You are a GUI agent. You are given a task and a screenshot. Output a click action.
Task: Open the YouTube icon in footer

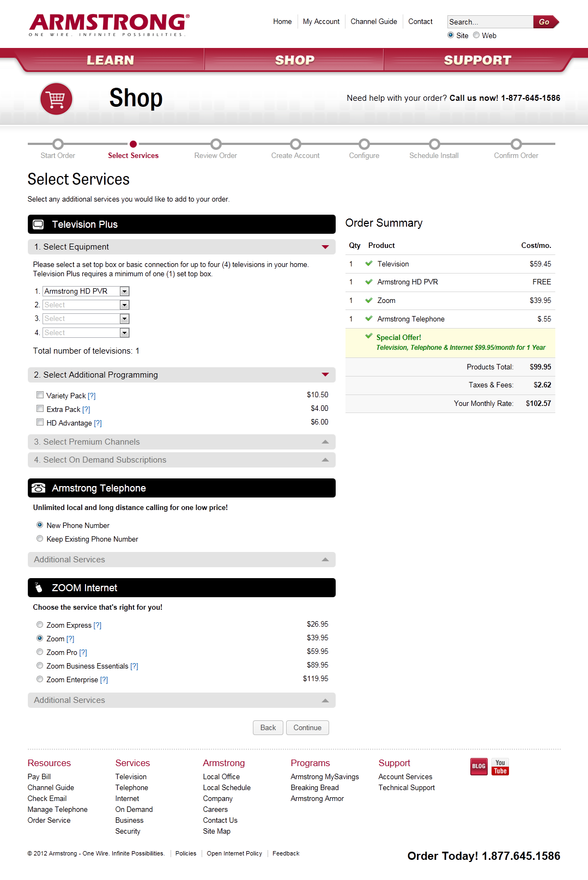(x=500, y=767)
